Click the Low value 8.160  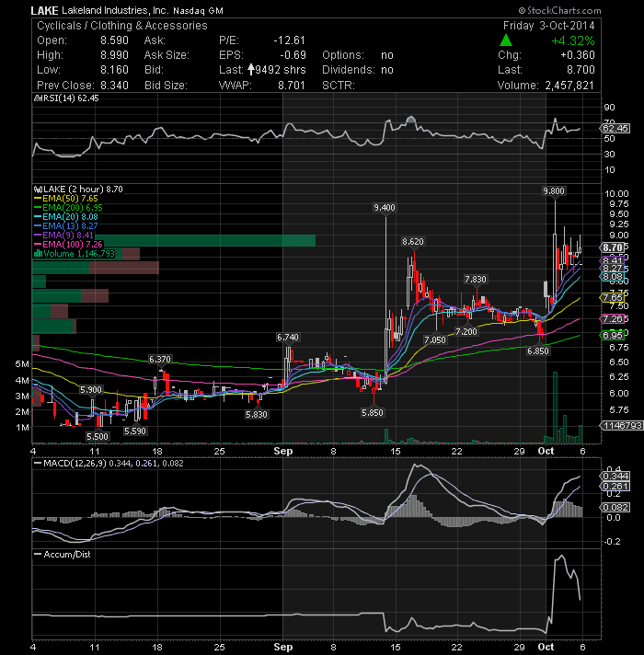pos(114,70)
